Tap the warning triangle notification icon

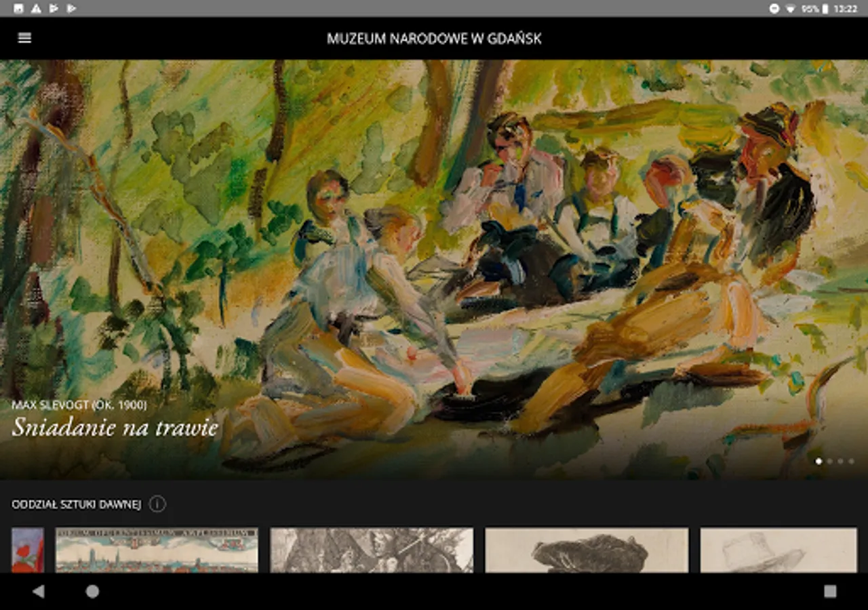click(x=36, y=9)
